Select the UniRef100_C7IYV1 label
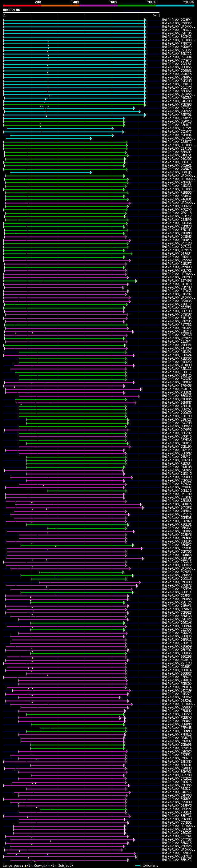 click(177, 128)
